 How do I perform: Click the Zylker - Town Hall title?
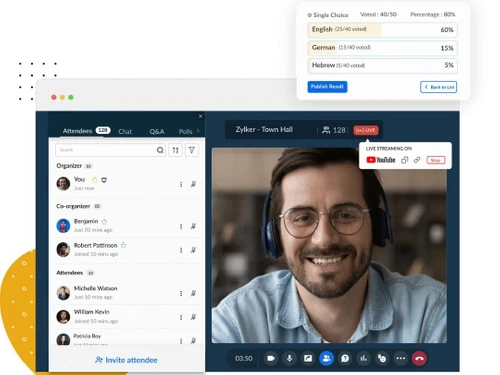pyautogui.click(x=264, y=130)
